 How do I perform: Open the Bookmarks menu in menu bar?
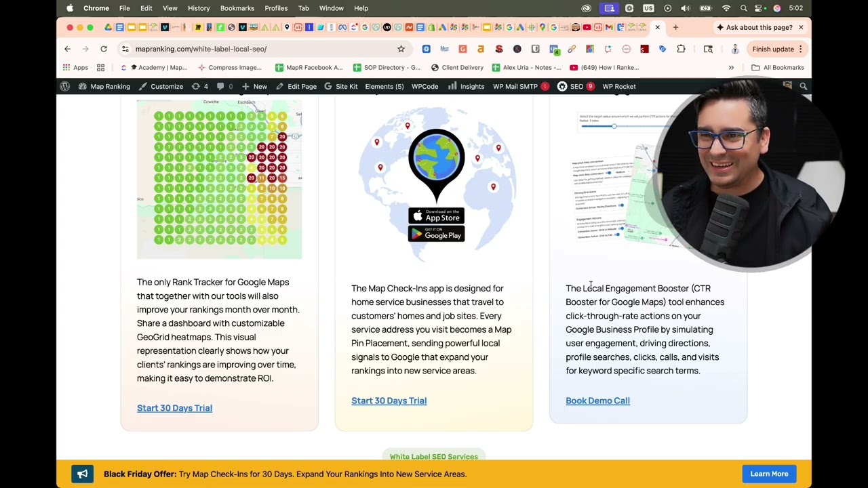tap(237, 8)
